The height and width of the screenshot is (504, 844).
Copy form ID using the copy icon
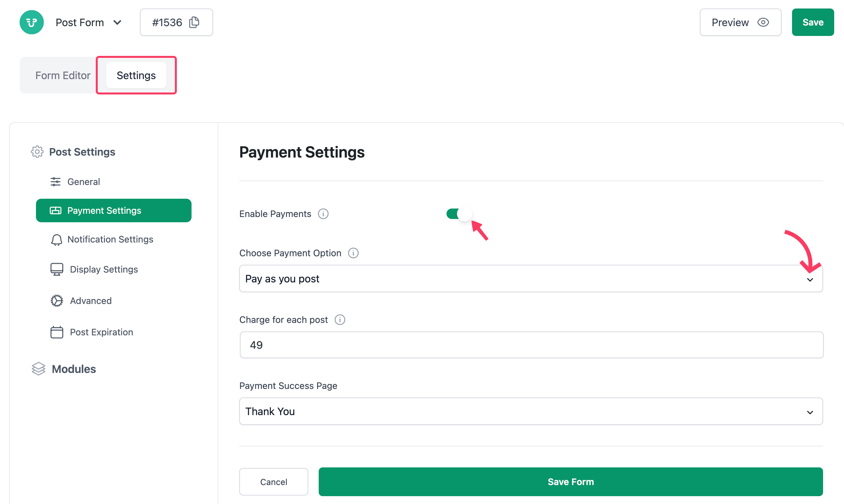[x=194, y=23]
